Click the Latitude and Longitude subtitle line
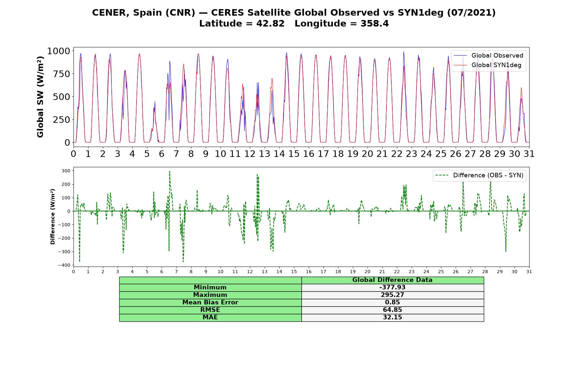This screenshot has height=392, width=588. point(294,24)
